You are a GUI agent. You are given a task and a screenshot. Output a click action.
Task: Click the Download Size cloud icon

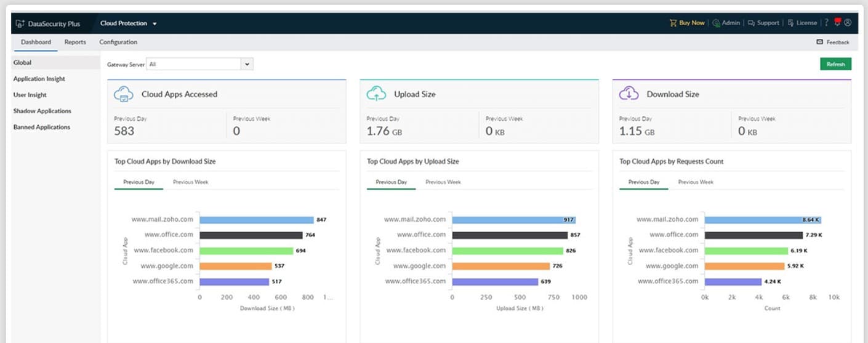coord(629,94)
